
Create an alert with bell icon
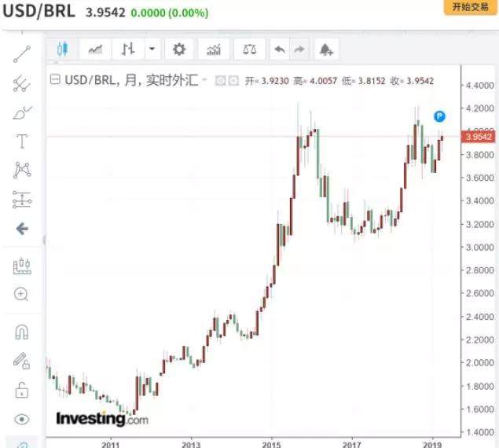point(325,50)
